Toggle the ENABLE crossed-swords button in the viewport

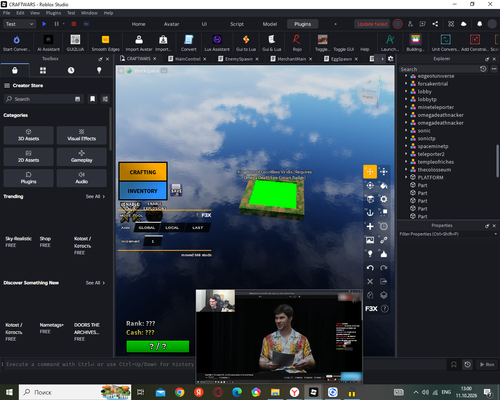pos(130,211)
